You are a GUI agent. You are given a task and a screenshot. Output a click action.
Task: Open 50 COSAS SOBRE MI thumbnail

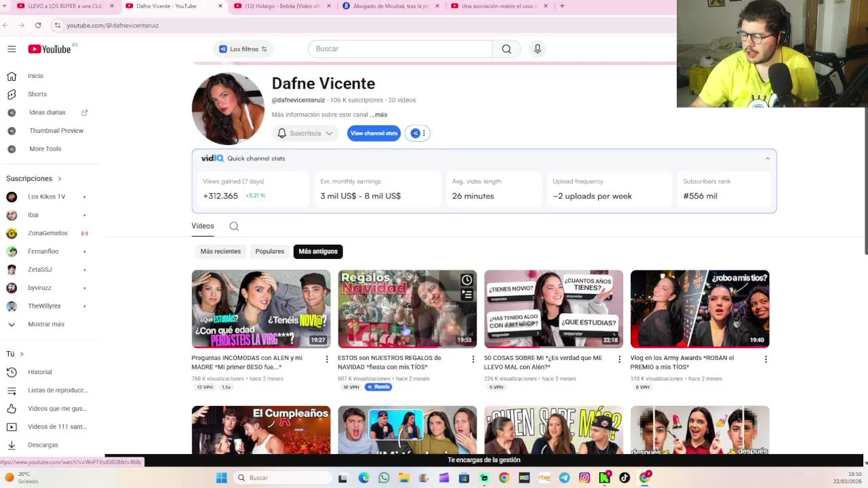tap(553, 309)
